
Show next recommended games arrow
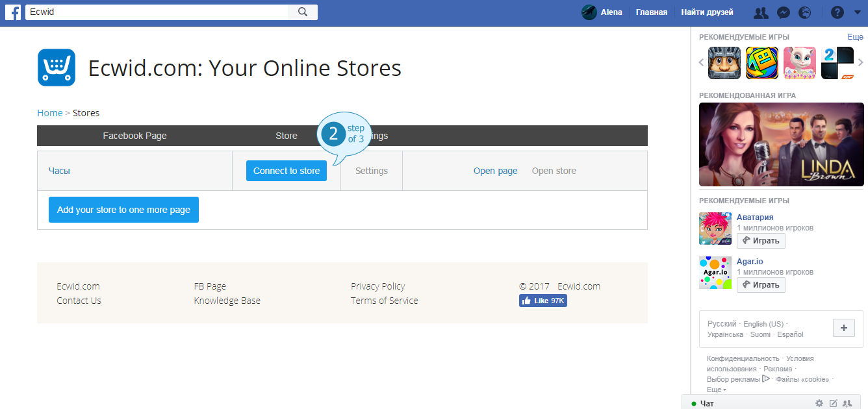point(861,63)
